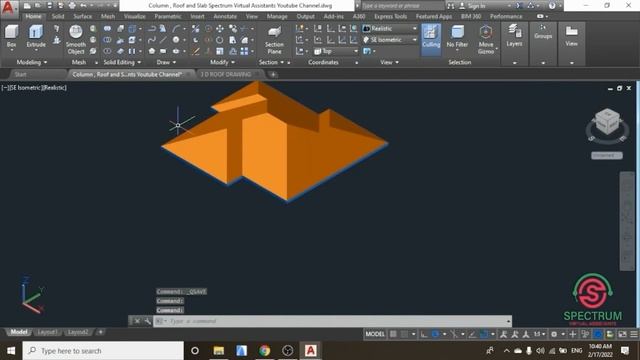Switch to the Surface ribbon tab
The image size is (640, 360).
82,16
